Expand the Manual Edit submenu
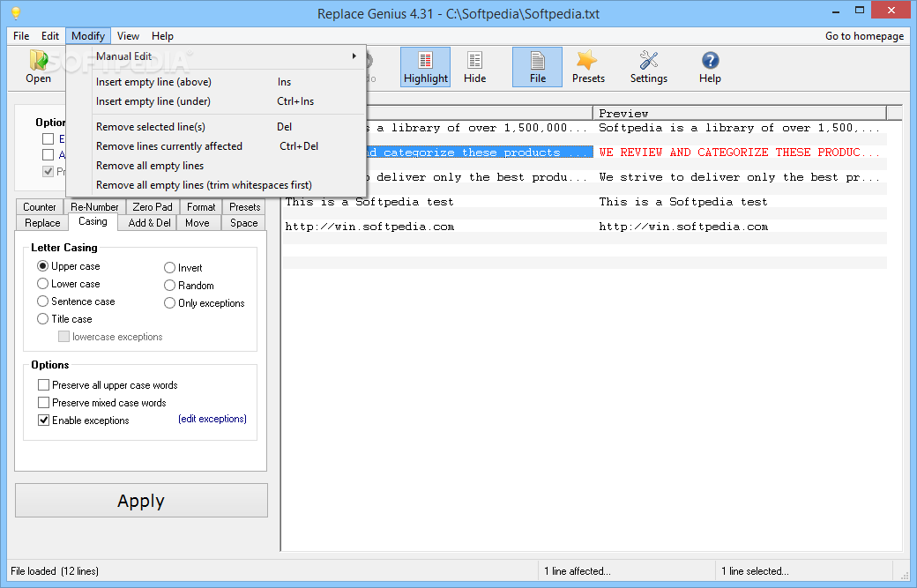This screenshot has width=917, height=588. (216, 56)
